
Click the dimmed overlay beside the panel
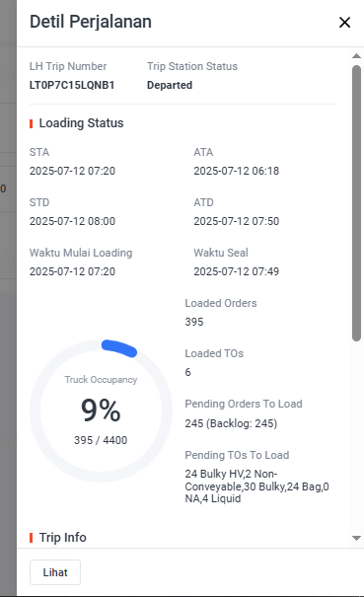(8, 298)
